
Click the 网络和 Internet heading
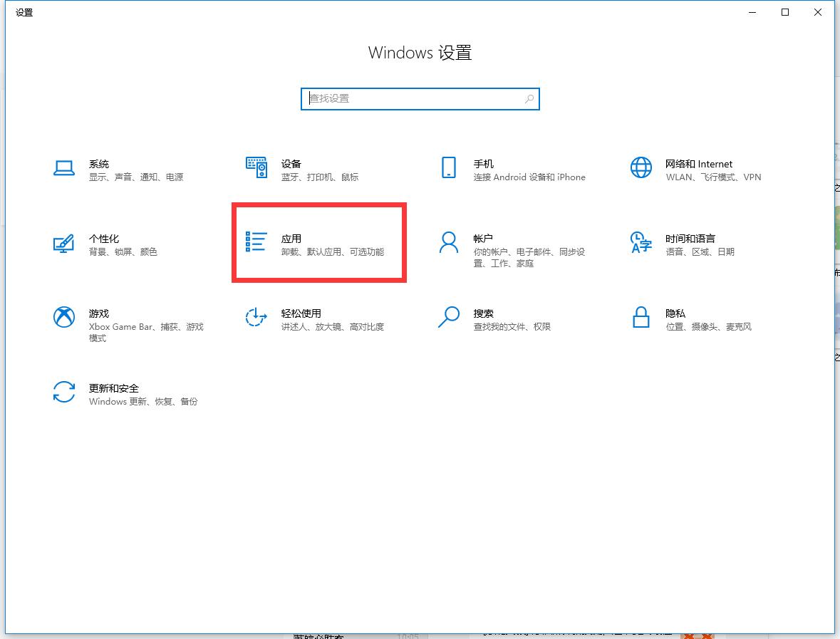click(x=698, y=164)
